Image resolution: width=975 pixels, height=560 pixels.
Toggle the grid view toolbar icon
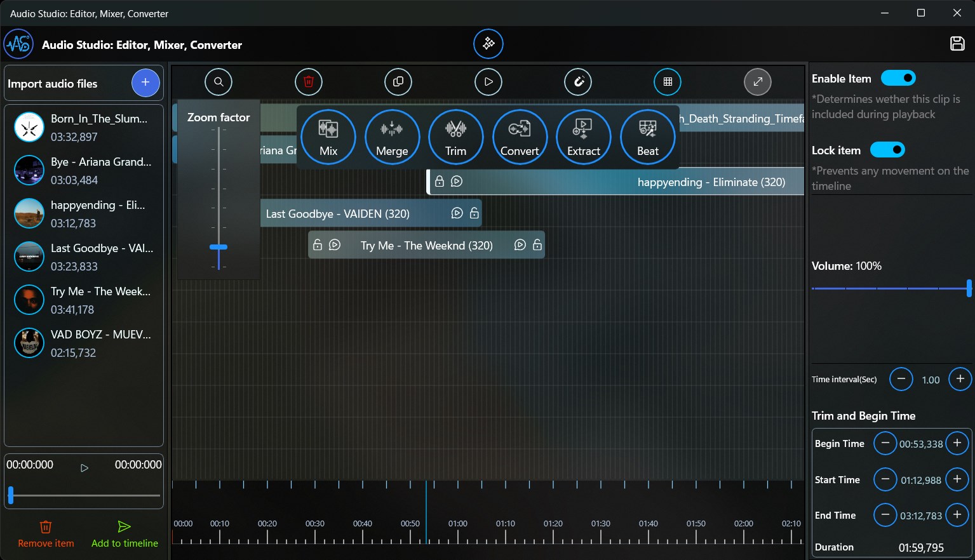[x=667, y=81]
